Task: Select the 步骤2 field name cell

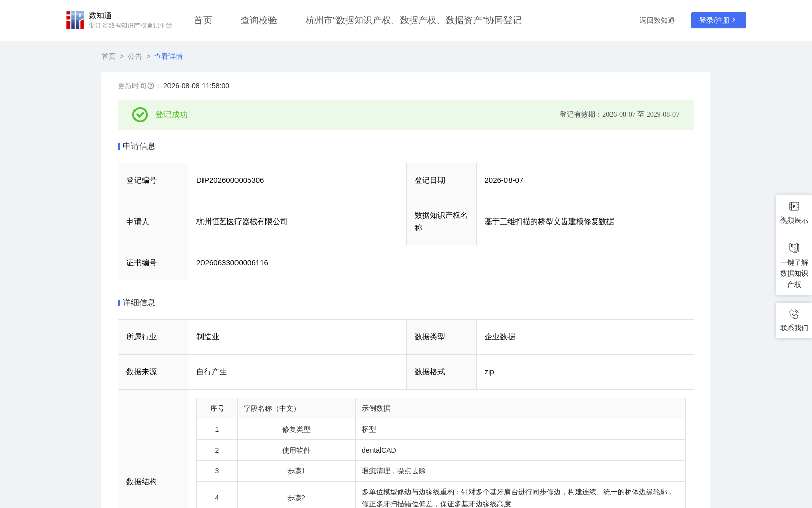Action: point(296,498)
